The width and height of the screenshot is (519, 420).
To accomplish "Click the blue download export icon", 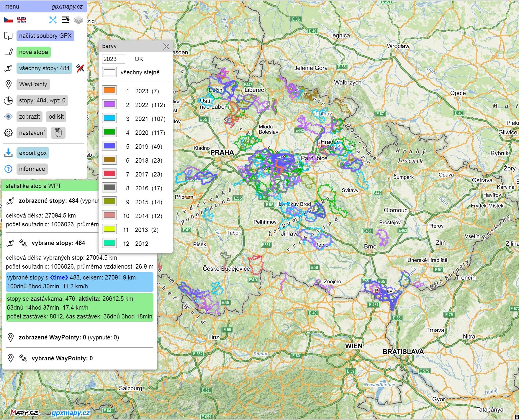I will pyautogui.click(x=8, y=153).
